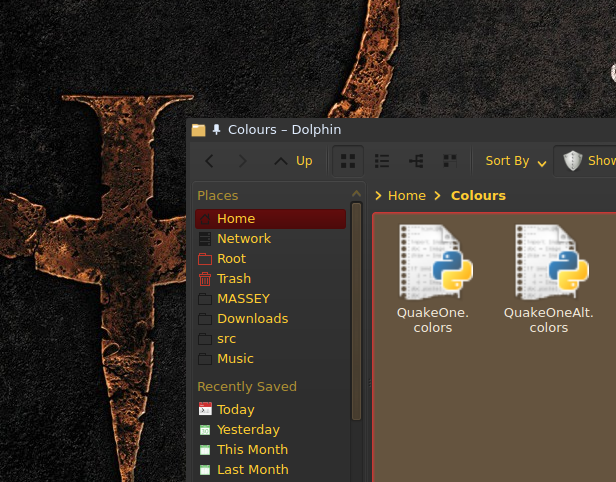Click the Dolphin folder icon in title bar
This screenshot has width=616, height=482.
pos(198,130)
